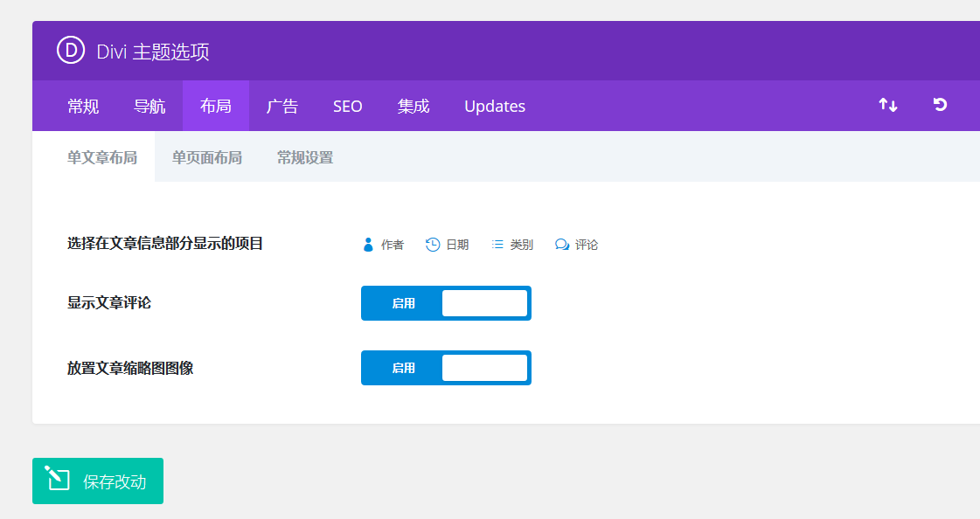Open the Updates tab
Image resolution: width=980 pixels, height=519 pixels.
click(495, 107)
